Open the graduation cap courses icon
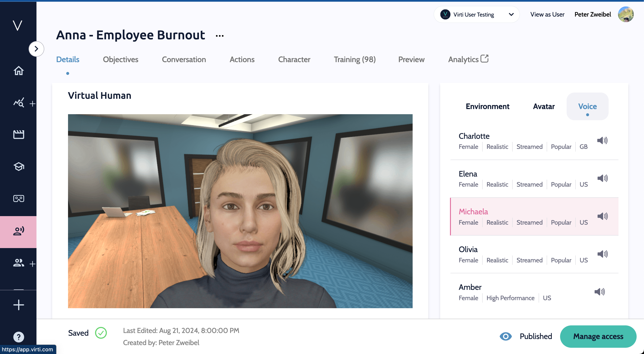Screen dimensions: 644x354 [19, 166]
